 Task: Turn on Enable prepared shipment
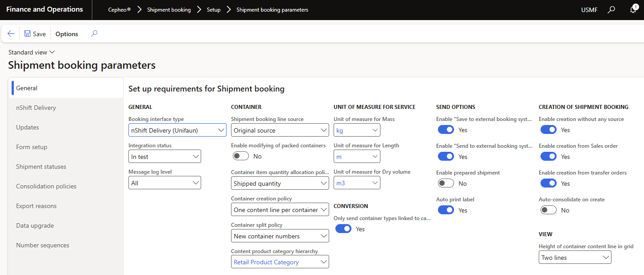446,183
